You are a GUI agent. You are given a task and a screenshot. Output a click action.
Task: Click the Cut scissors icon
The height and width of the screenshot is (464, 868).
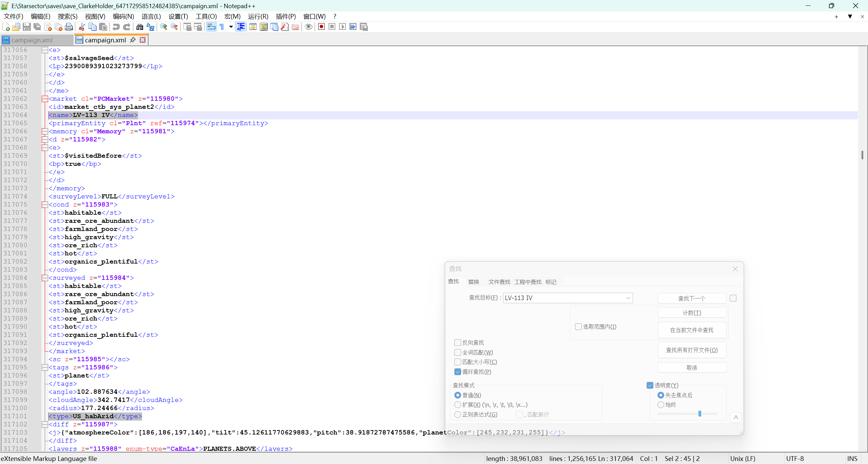click(x=82, y=27)
